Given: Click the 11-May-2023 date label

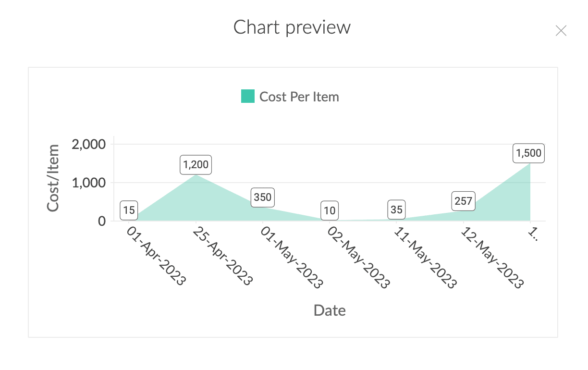Looking at the screenshot, I should [424, 257].
